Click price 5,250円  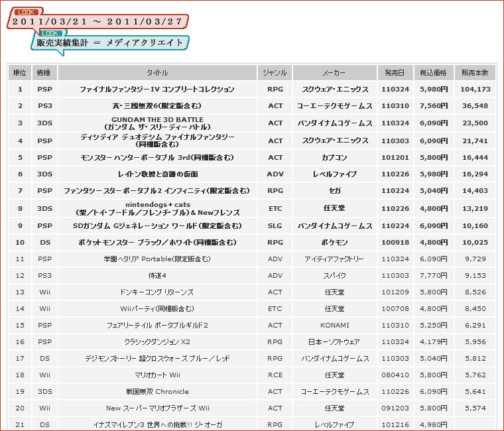434,326
